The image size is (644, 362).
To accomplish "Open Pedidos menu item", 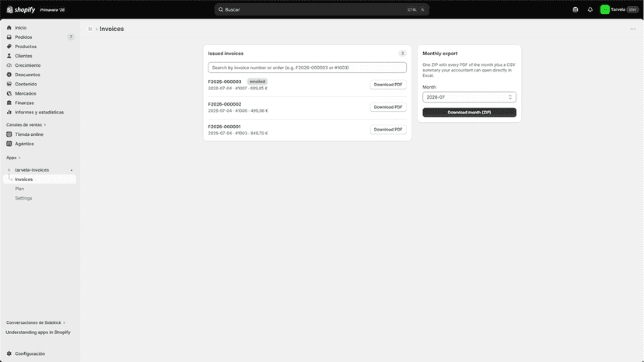I will click(x=23, y=37).
